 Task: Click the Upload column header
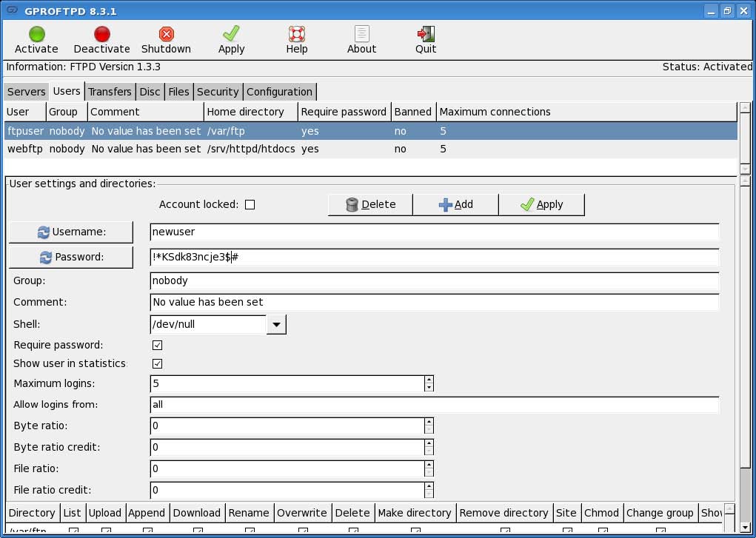click(x=106, y=513)
